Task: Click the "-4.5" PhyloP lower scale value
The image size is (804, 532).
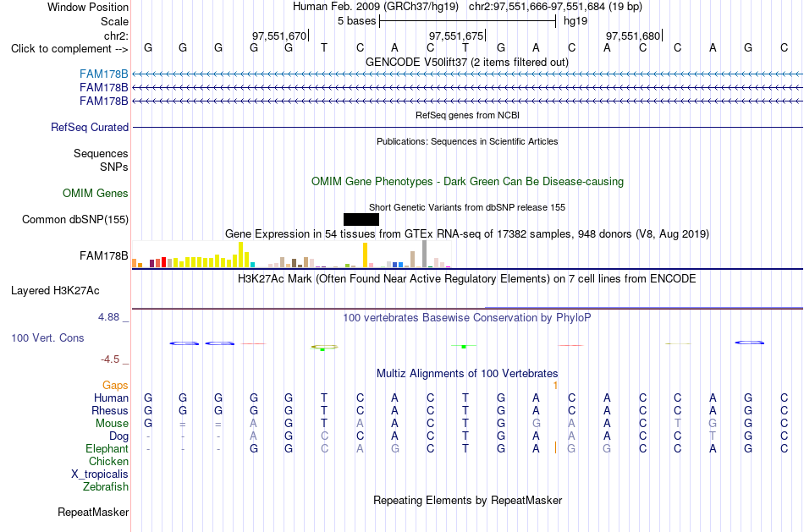Action: tap(110, 359)
